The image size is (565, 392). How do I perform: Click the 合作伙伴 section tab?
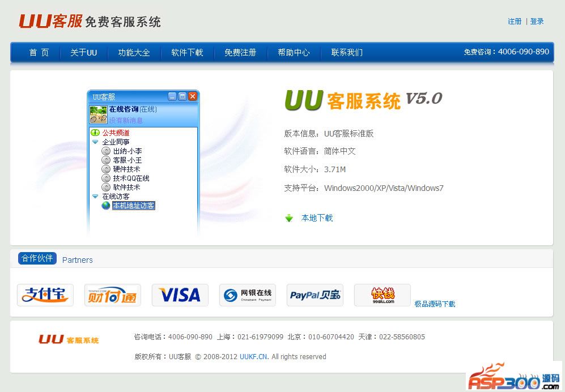click(37, 258)
